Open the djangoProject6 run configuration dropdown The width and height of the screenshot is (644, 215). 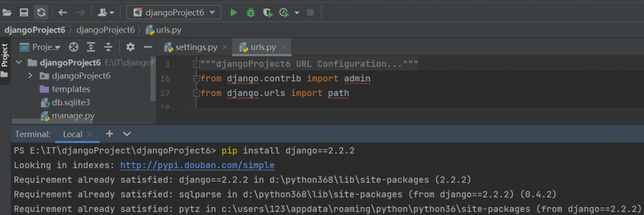click(x=174, y=13)
